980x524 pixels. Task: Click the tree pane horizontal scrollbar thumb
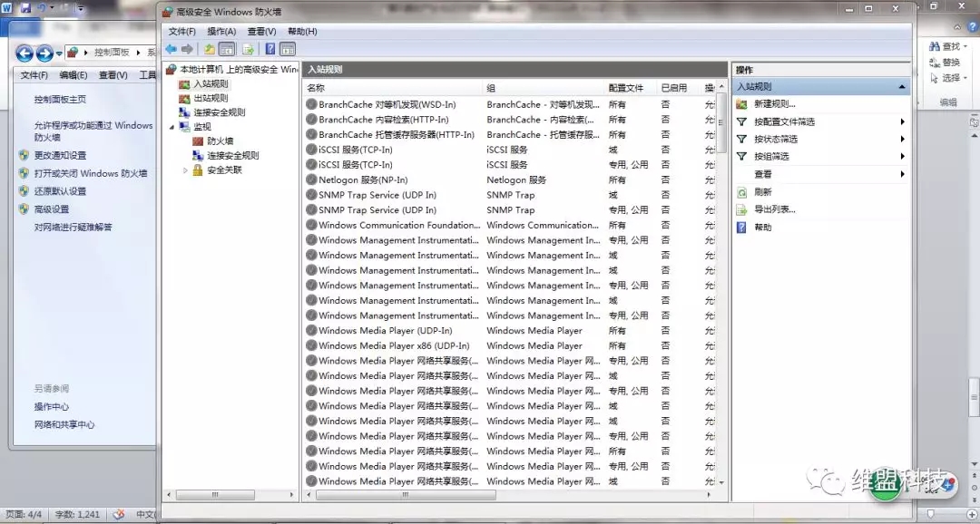point(215,495)
